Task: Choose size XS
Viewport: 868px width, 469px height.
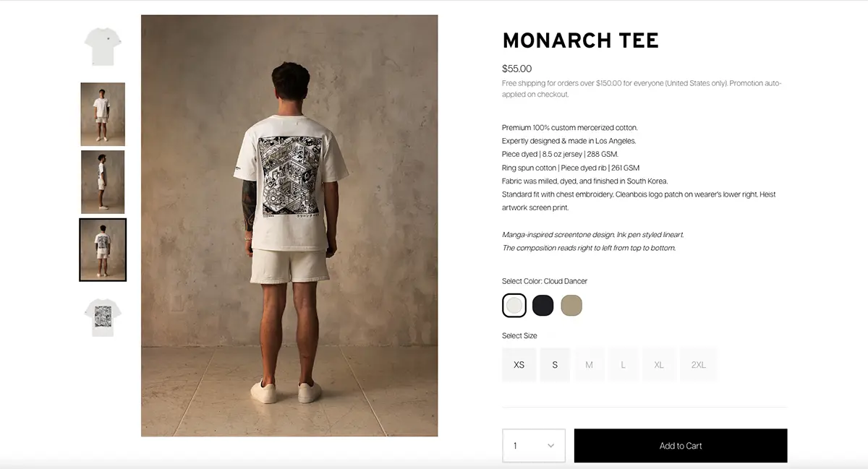Action: point(519,365)
